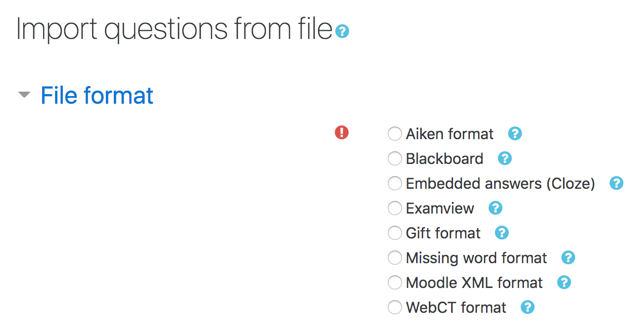The image size is (644, 331).
Task: Open help icon beside Gift format
Action: pyautogui.click(x=502, y=233)
